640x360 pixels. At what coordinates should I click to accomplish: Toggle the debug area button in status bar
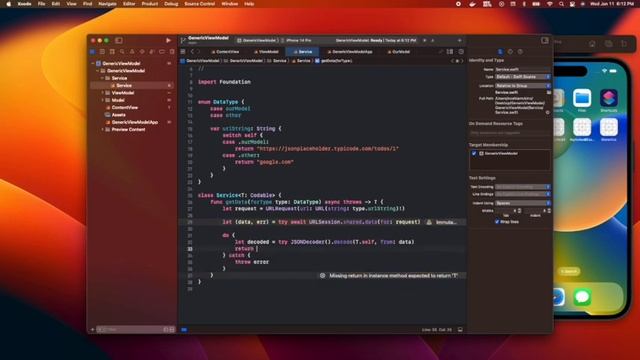[x=460, y=329]
